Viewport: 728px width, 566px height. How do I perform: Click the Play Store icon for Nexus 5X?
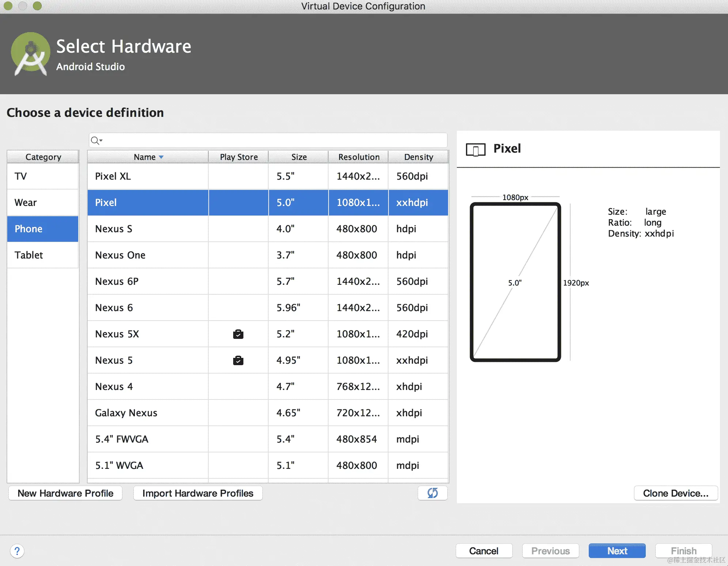238,334
